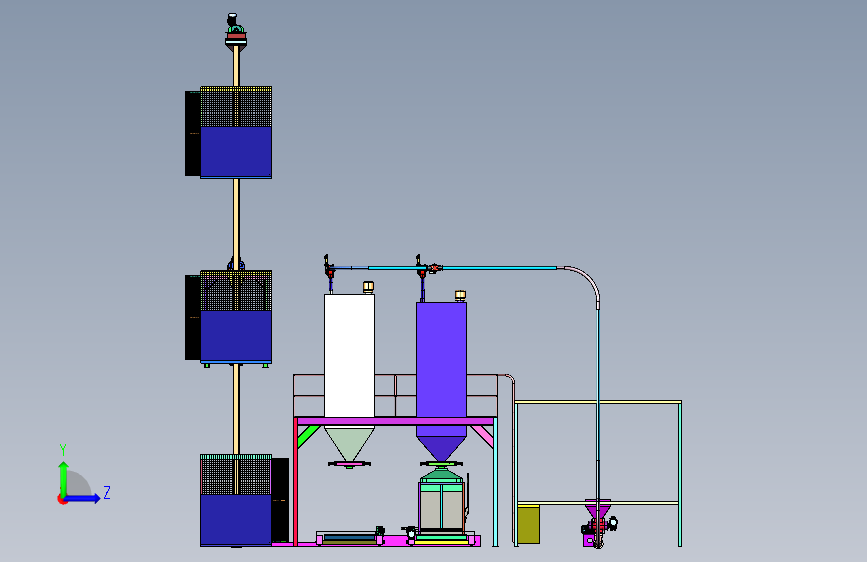
Task: Select the olive yellow box under the right frame
Action: [529, 524]
